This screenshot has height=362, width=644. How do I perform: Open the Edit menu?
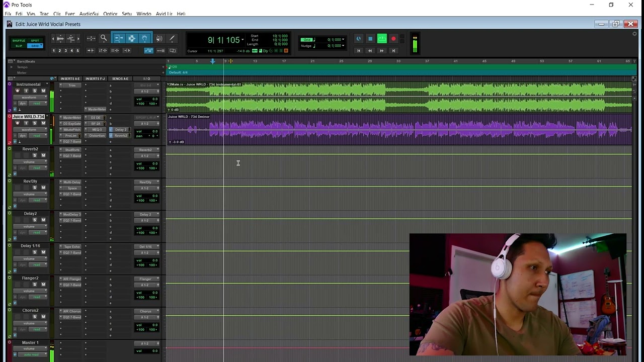pos(19,14)
